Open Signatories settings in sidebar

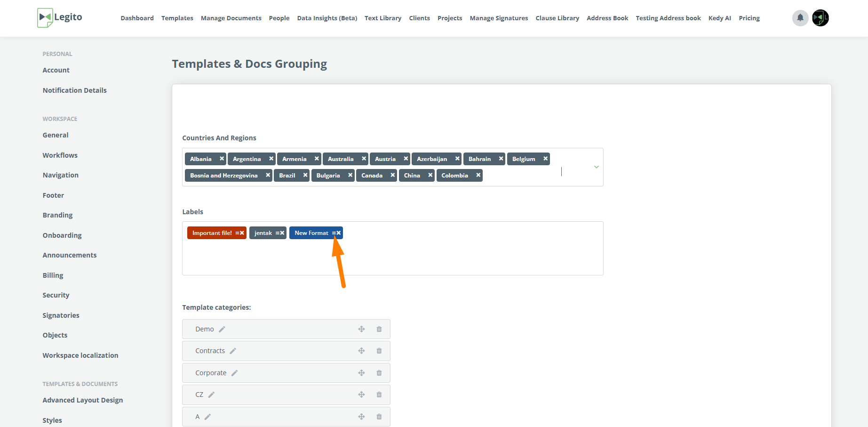point(61,315)
